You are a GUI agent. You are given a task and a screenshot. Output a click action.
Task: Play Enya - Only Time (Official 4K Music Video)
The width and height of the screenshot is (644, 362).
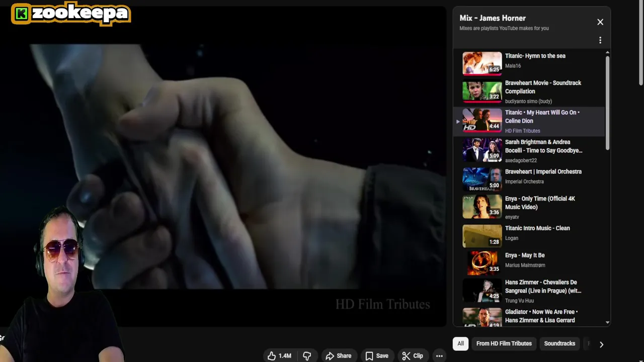click(529, 207)
